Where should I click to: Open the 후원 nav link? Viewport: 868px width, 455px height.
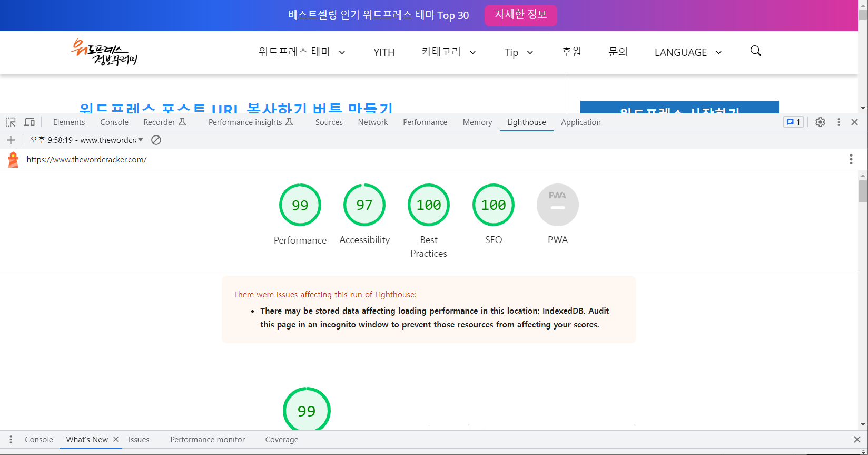click(571, 52)
